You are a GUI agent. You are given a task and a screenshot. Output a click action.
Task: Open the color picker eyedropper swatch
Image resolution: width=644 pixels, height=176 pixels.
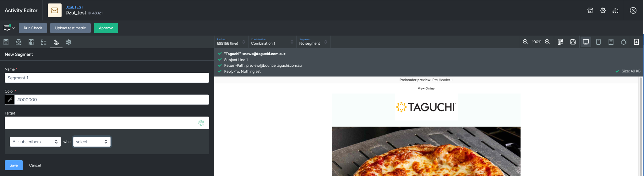click(10, 100)
